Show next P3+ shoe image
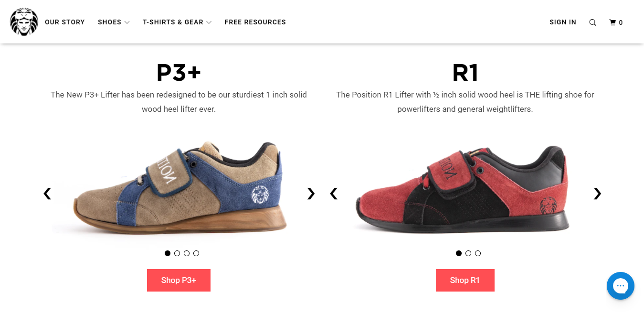644x314 pixels. pos(311,194)
